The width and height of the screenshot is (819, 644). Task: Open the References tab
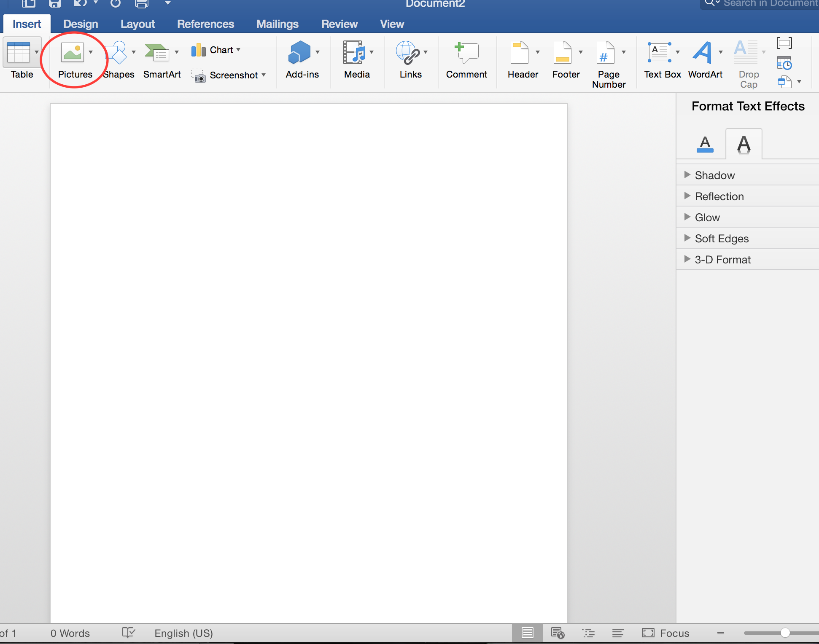pos(205,24)
